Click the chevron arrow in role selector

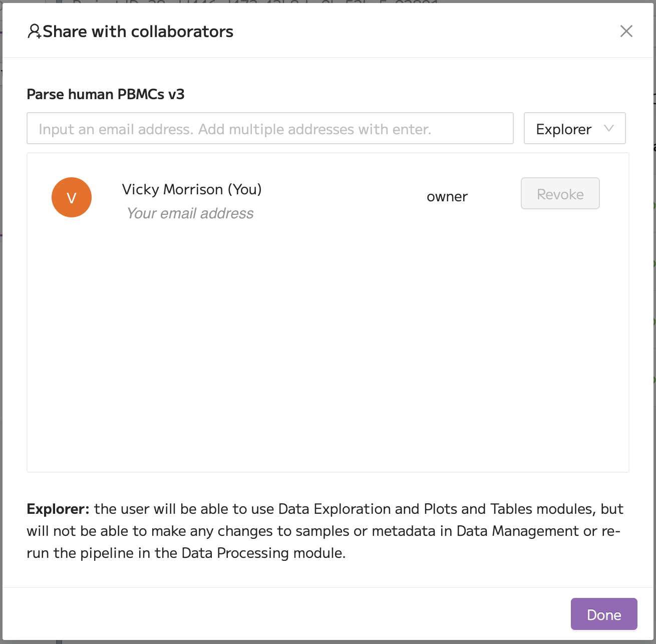click(609, 128)
